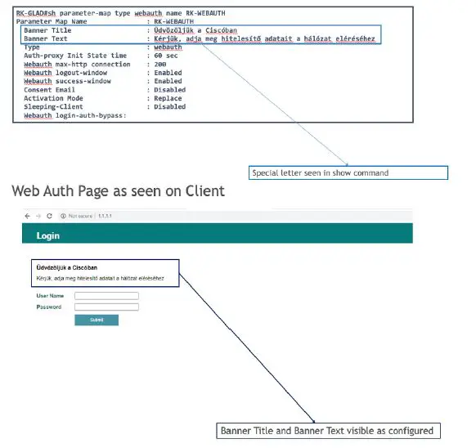Click the 'Banner Title' row in CLI output
The width and height of the screenshot is (476, 448).
[131, 30]
